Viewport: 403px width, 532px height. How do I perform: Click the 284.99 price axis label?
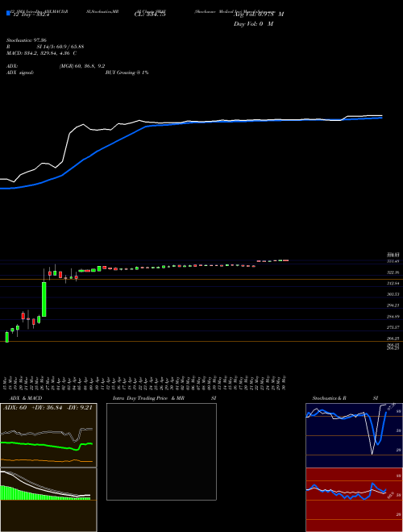tap(394, 317)
